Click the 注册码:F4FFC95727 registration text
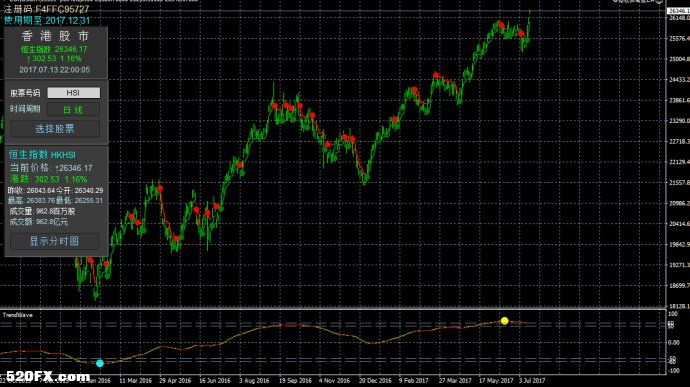 point(47,9)
